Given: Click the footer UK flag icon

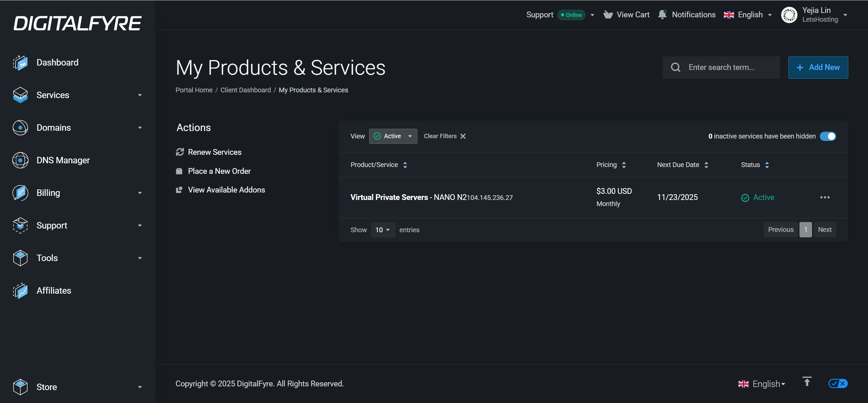Looking at the screenshot, I should click(x=744, y=384).
